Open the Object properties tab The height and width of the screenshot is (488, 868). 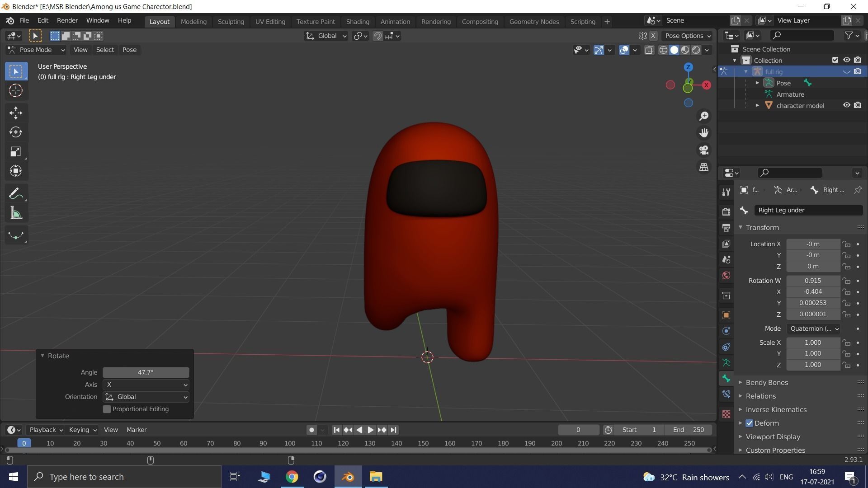[726, 315]
